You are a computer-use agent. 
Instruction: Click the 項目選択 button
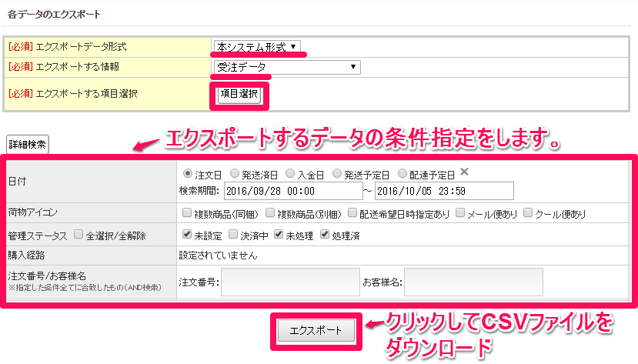(x=239, y=95)
